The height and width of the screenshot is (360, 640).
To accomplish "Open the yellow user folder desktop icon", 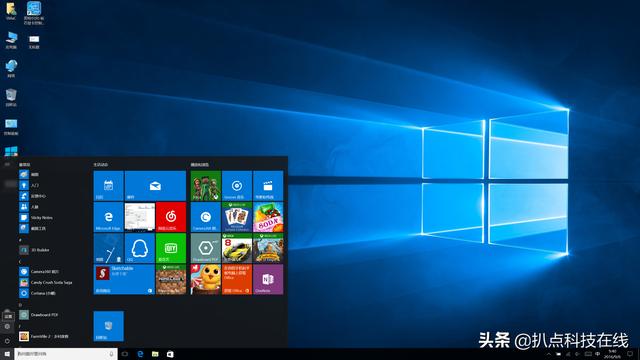I will click(11, 11).
